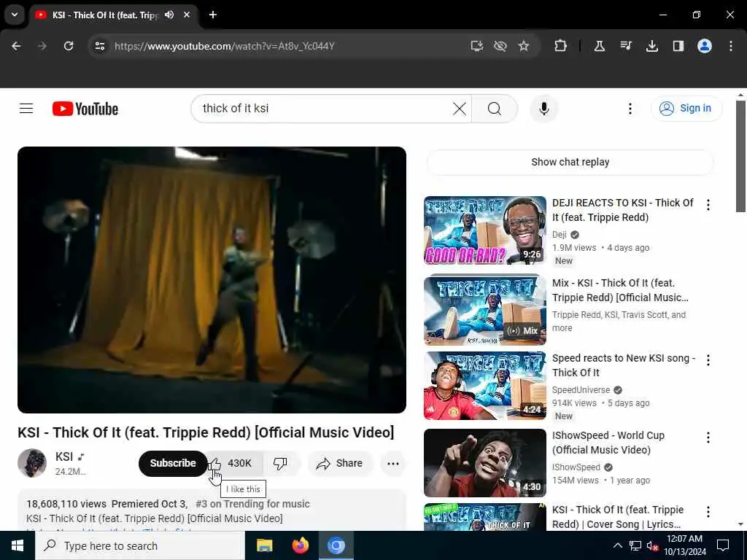View site information icon in address bar
The width and height of the screenshot is (747, 560).
pyautogui.click(x=99, y=46)
